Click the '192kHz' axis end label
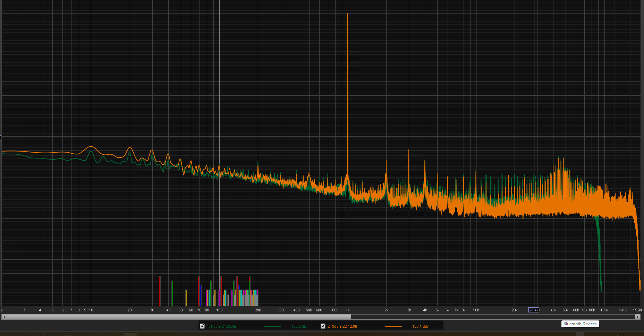The height and width of the screenshot is (336, 644). pos(638,310)
